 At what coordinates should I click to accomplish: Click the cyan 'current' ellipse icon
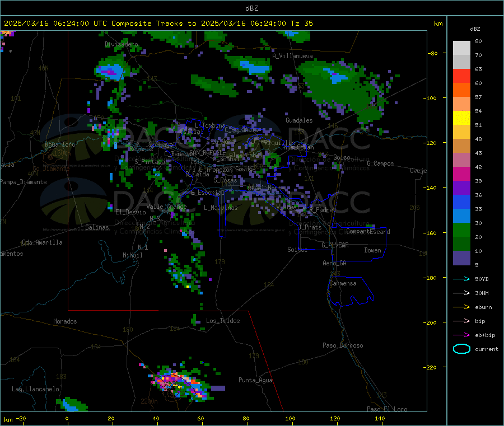coord(461,349)
